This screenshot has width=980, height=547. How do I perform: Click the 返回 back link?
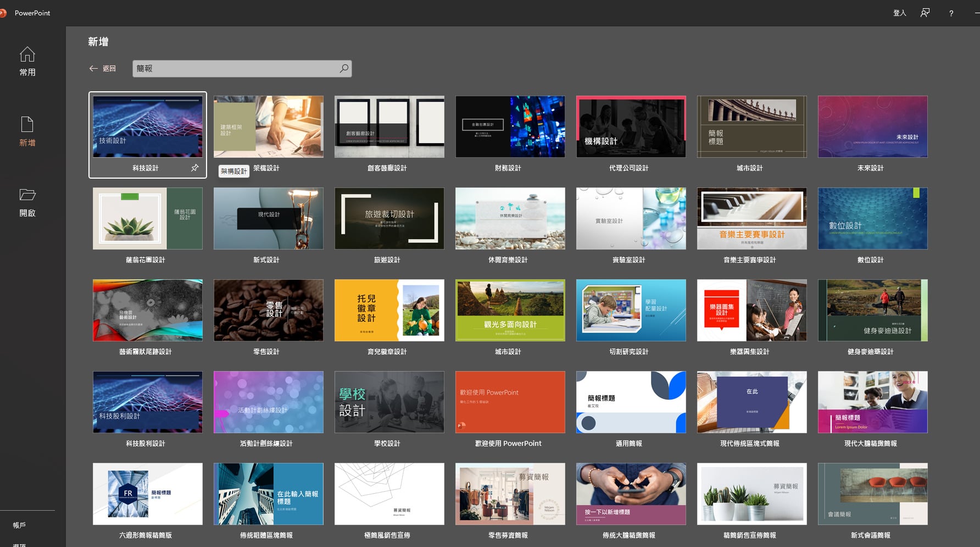pyautogui.click(x=109, y=69)
